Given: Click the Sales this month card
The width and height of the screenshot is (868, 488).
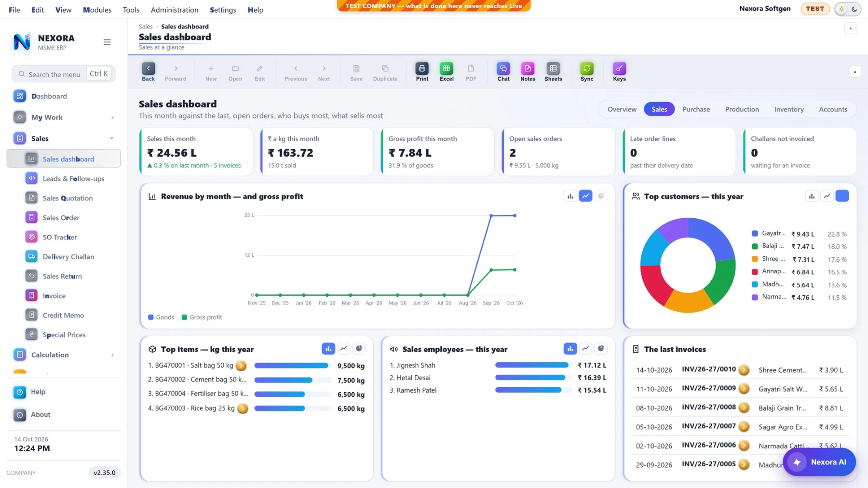Looking at the screenshot, I should [196, 152].
